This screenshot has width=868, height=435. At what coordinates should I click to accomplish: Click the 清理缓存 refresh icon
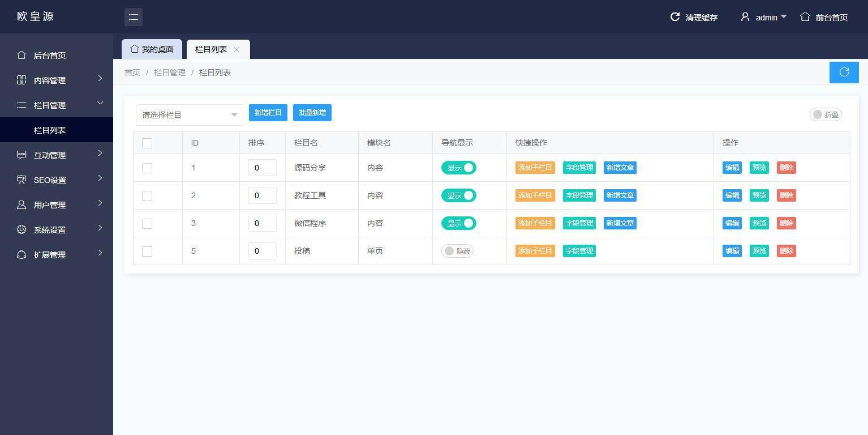click(674, 17)
